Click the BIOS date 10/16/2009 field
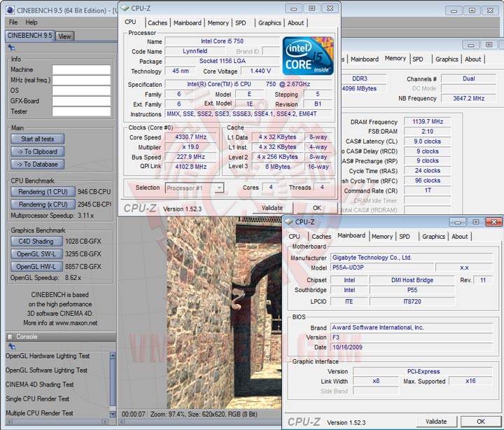 coord(412,347)
